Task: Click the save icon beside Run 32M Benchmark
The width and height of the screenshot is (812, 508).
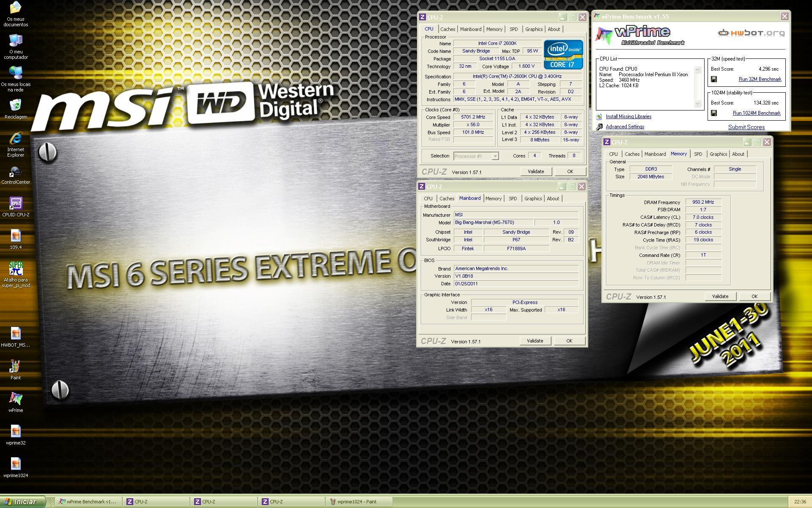Action: pyautogui.click(x=714, y=79)
